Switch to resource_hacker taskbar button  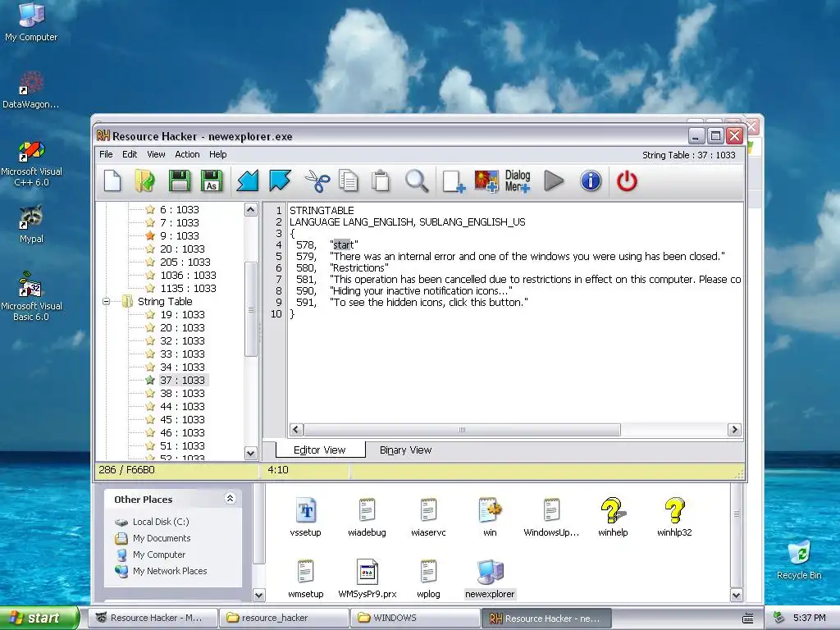tap(284, 618)
